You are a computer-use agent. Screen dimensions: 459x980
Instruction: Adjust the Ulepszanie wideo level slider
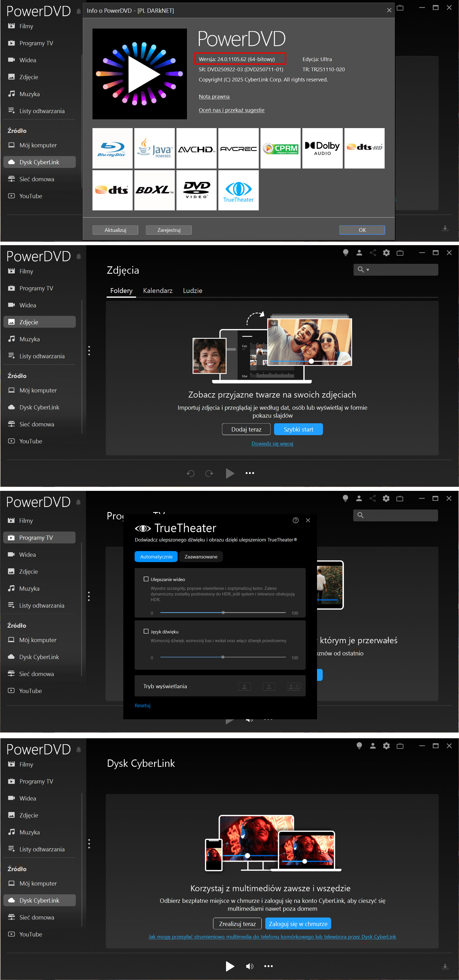tap(223, 612)
